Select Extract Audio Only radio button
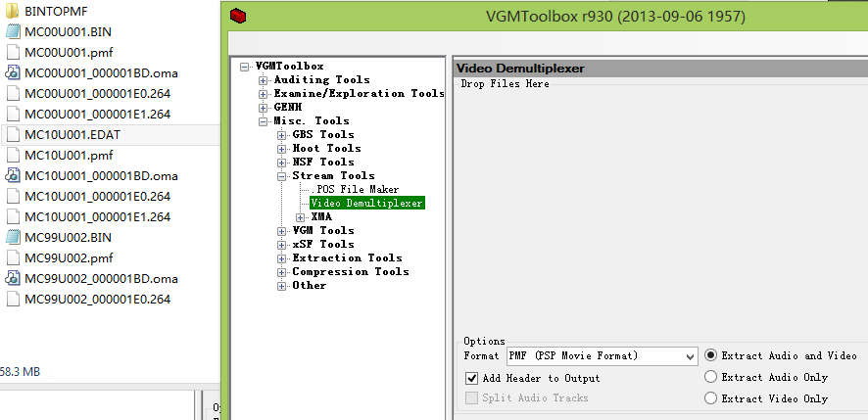868x420 pixels. click(x=711, y=377)
